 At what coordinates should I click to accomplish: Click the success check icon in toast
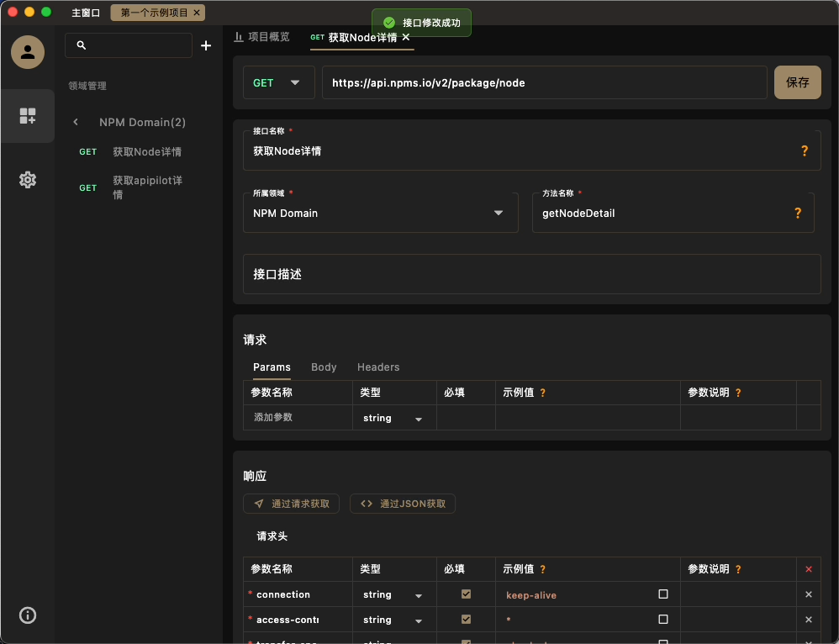coord(389,23)
